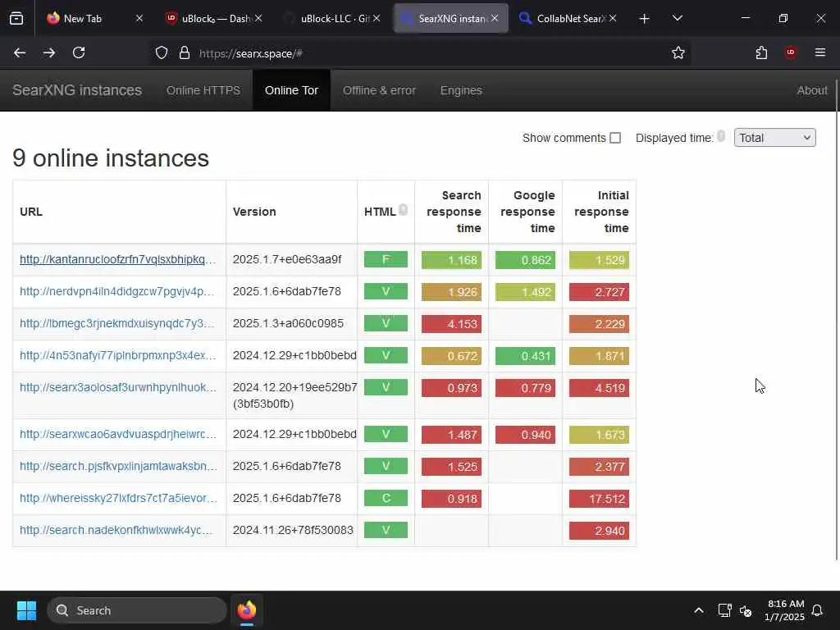Go back with the browser back arrow
The width and height of the screenshot is (840, 630).
20,52
